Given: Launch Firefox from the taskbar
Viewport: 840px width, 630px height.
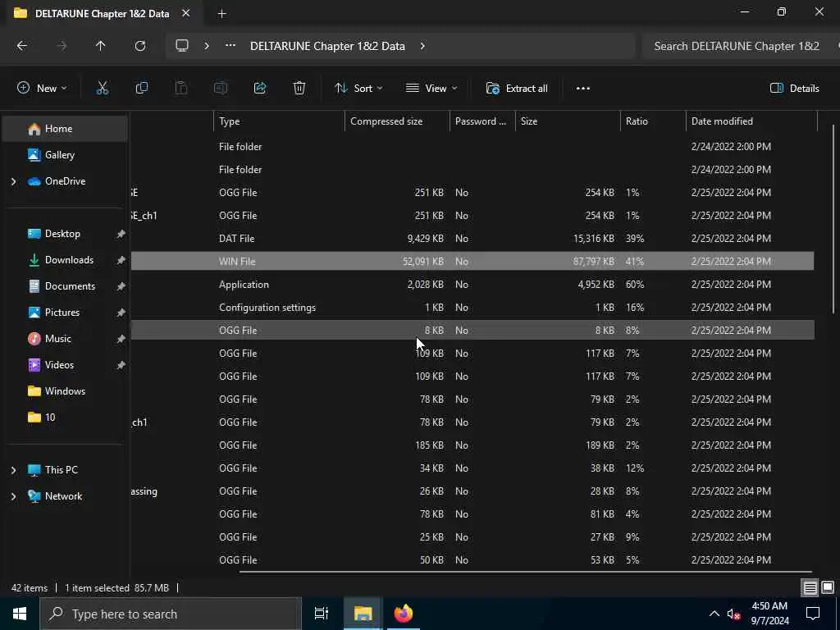Looking at the screenshot, I should [x=404, y=614].
